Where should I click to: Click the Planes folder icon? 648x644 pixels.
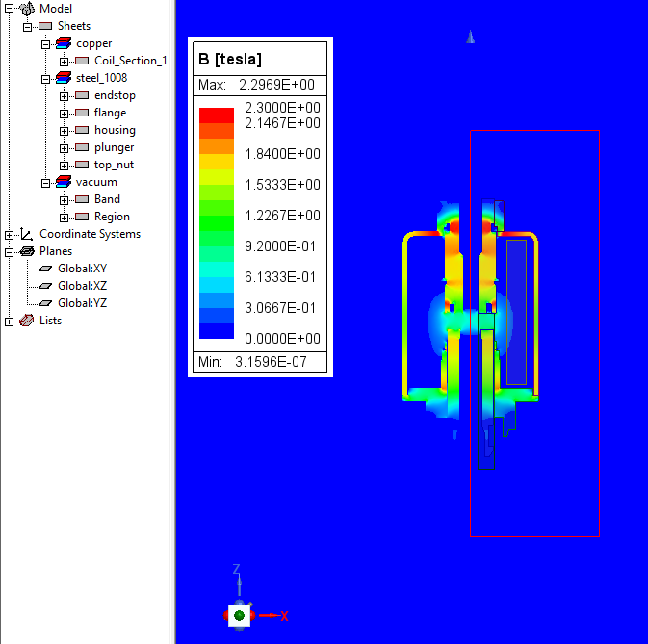[x=26, y=251]
